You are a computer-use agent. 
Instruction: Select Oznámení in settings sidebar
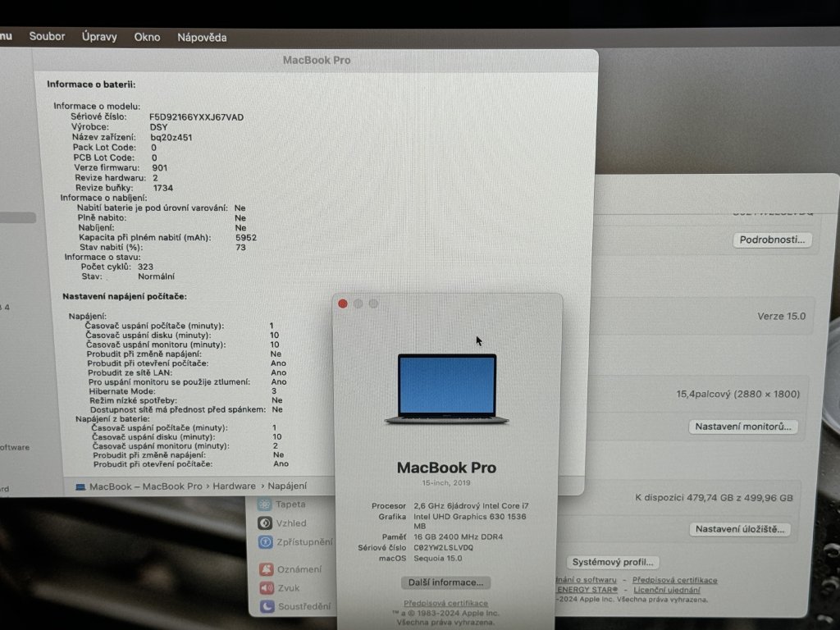click(291, 569)
